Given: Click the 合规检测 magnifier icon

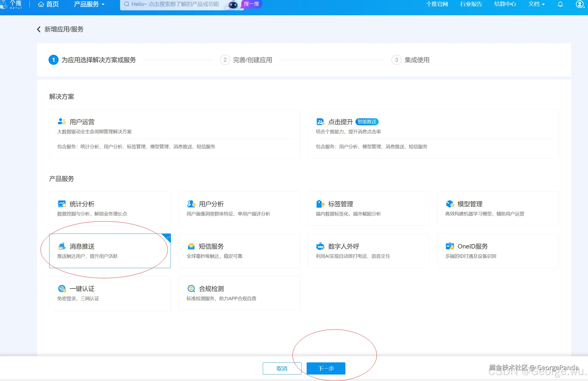Looking at the screenshot, I should [191, 289].
